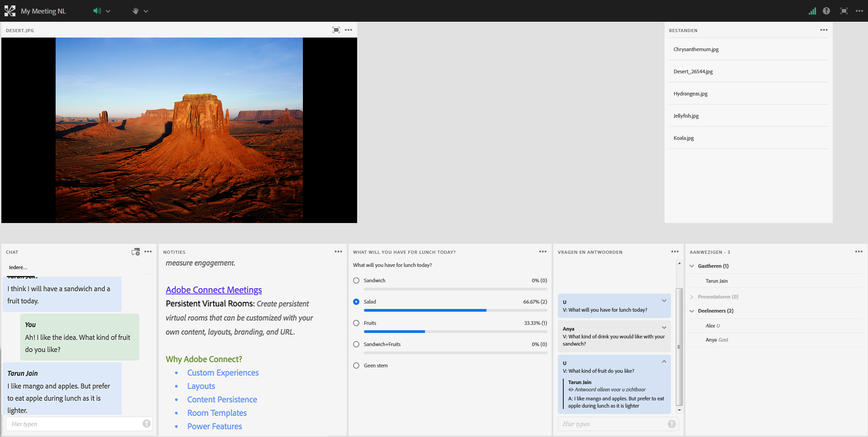Click the shared desert image
Viewport: 868px width, 437px height.
pos(179,130)
